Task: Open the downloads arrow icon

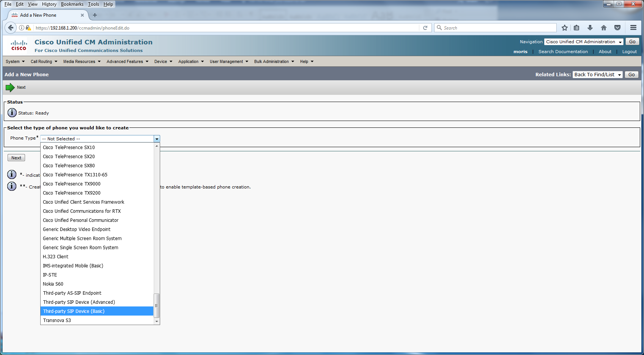Action: click(x=590, y=28)
